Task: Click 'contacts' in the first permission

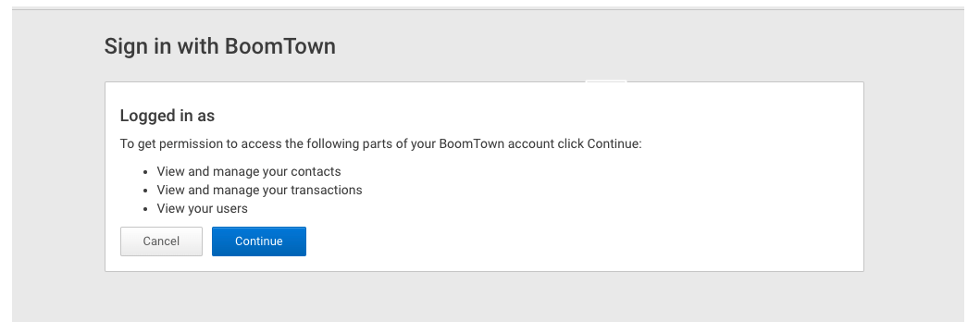Action: (316, 171)
